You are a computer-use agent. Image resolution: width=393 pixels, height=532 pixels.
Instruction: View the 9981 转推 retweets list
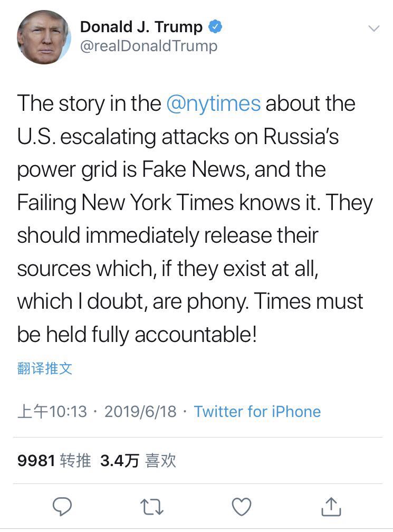tap(54, 461)
